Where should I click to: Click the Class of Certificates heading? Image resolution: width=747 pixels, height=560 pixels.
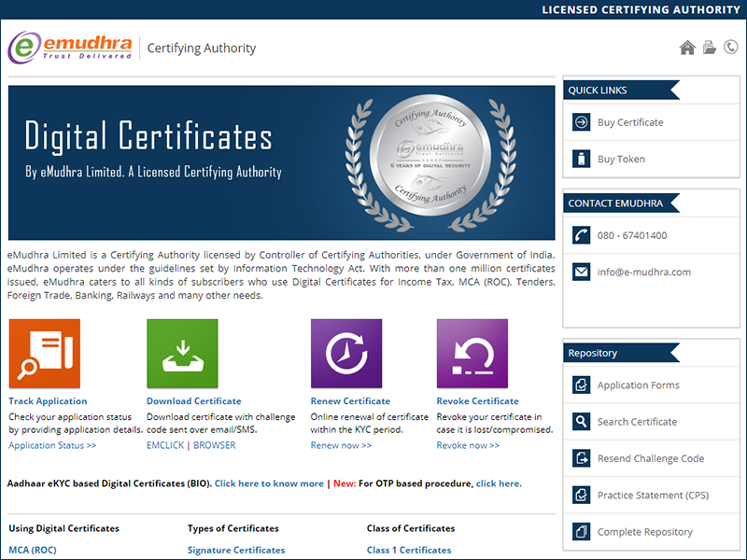pyautogui.click(x=411, y=528)
